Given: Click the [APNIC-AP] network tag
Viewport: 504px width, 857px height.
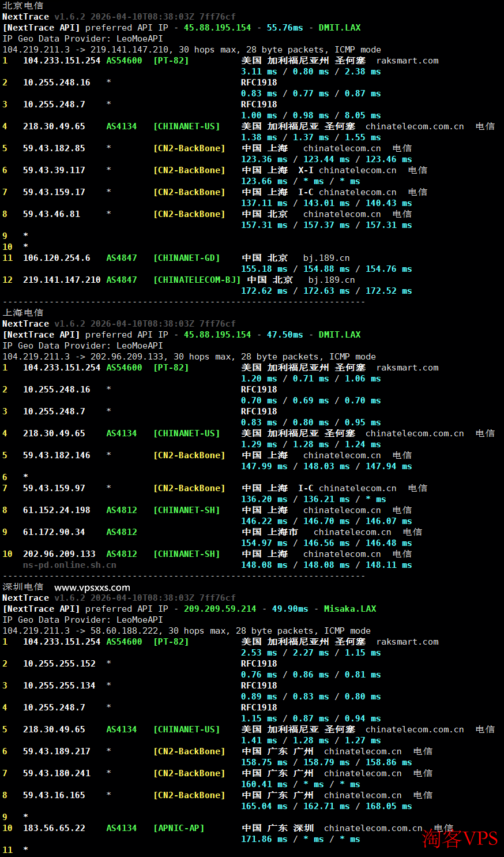Looking at the screenshot, I should [179, 828].
